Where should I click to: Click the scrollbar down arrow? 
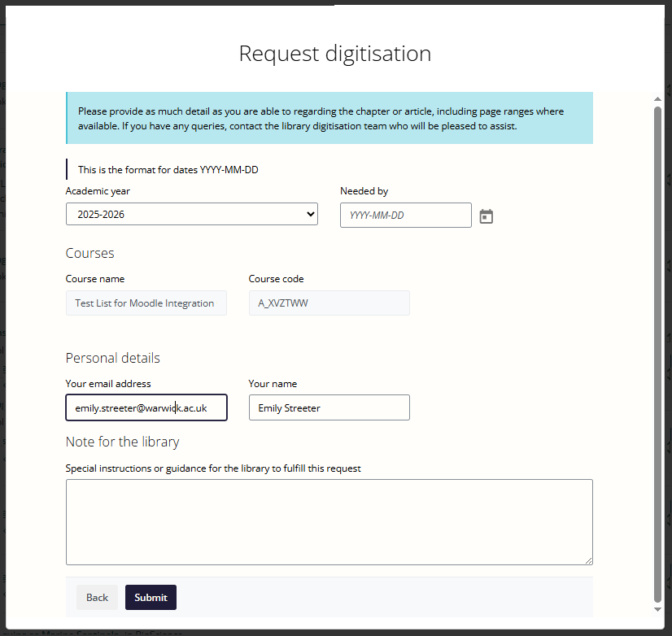[x=657, y=608]
